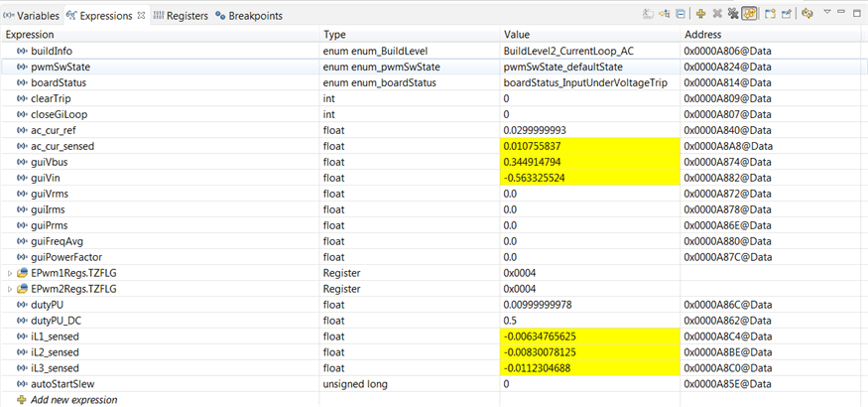Click the Refresh expressions icon
The width and height of the screenshot is (868, 407).
pos(807,15)
